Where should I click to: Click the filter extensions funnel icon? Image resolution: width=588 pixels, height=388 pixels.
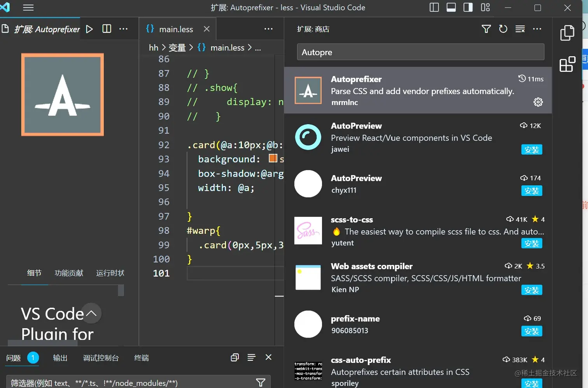tap(486, 29)
